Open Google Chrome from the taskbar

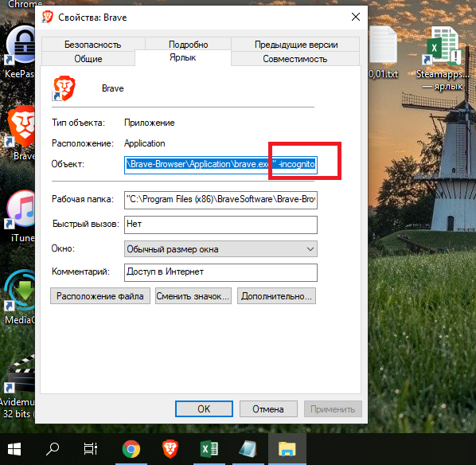click(131, 449)
